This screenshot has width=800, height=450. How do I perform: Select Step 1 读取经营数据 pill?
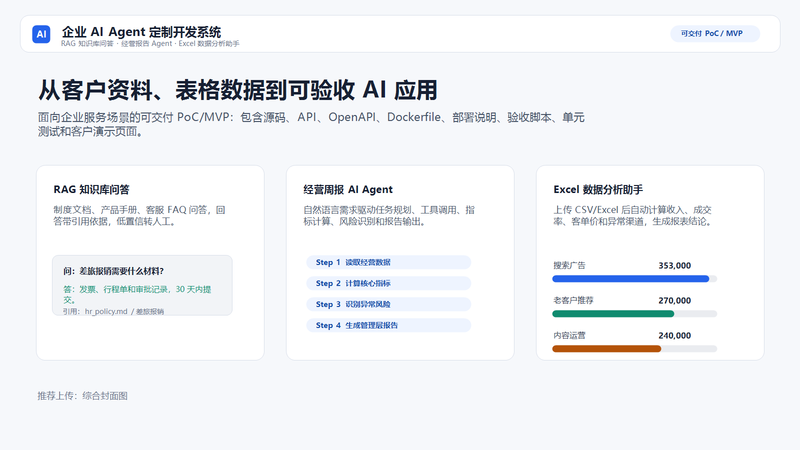(x=388, y=262)
